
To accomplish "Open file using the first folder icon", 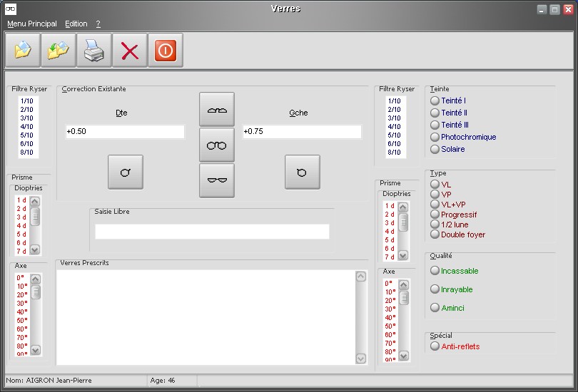I will pos(23,50).
